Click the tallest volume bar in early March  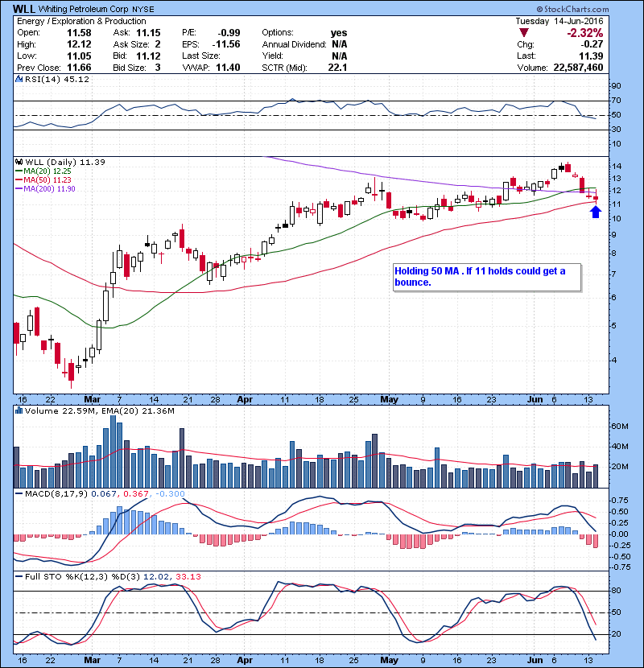[113, 452]
